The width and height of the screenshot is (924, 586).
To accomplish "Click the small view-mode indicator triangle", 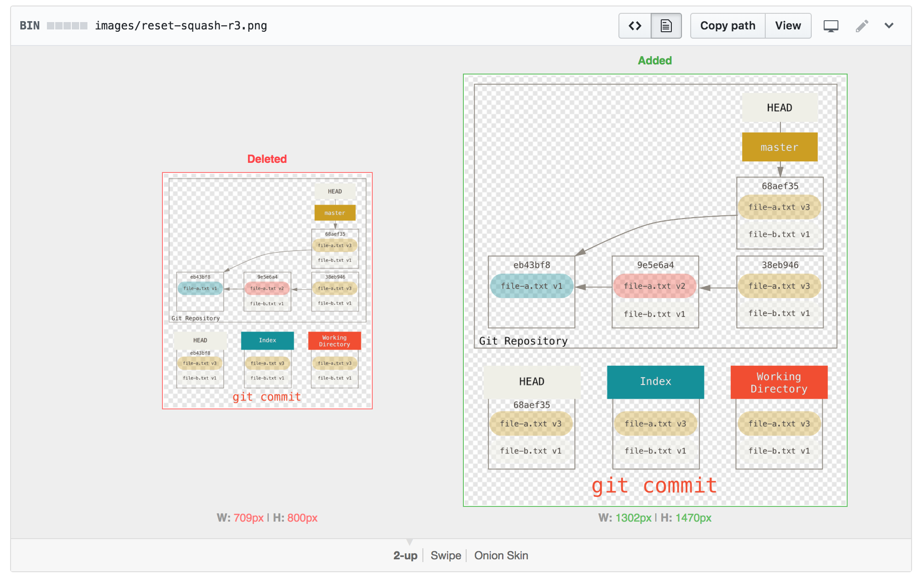I will click(x=410, y=542).
